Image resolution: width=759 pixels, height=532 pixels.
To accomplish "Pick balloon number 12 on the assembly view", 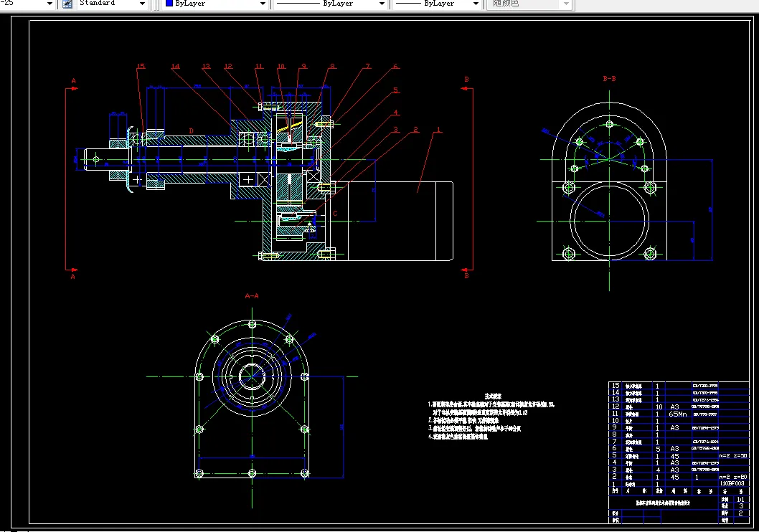I will click(228, 66).
